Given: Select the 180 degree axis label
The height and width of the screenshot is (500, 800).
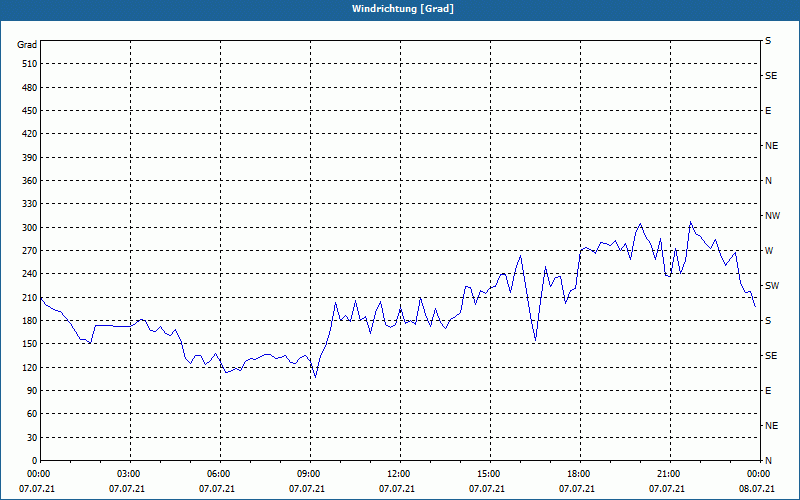Looking at the screenshot, I should tap(30, 320).
